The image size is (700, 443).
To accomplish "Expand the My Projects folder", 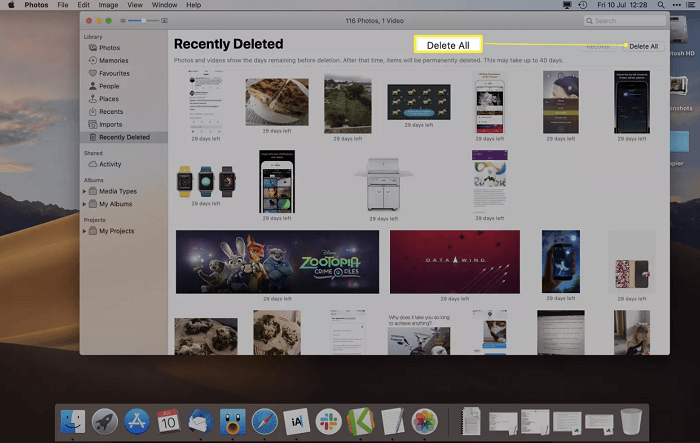I will tap(85, 231).
